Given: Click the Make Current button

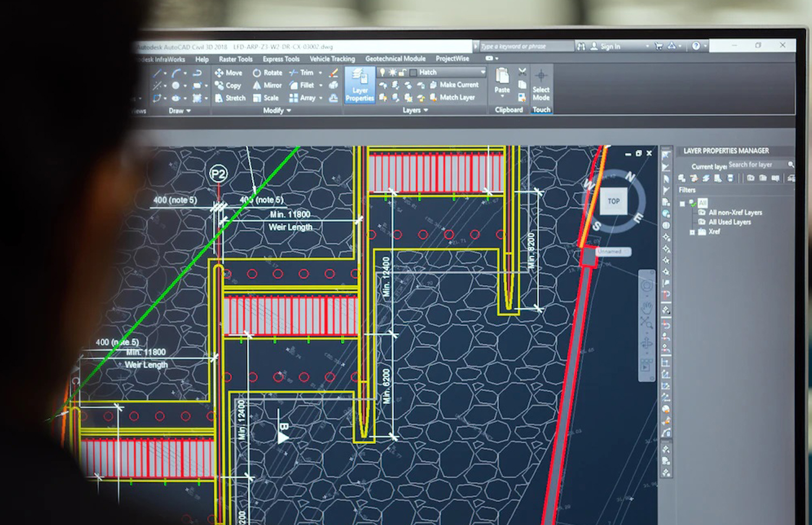Looking at the screenshot, I should coord(454,84).
